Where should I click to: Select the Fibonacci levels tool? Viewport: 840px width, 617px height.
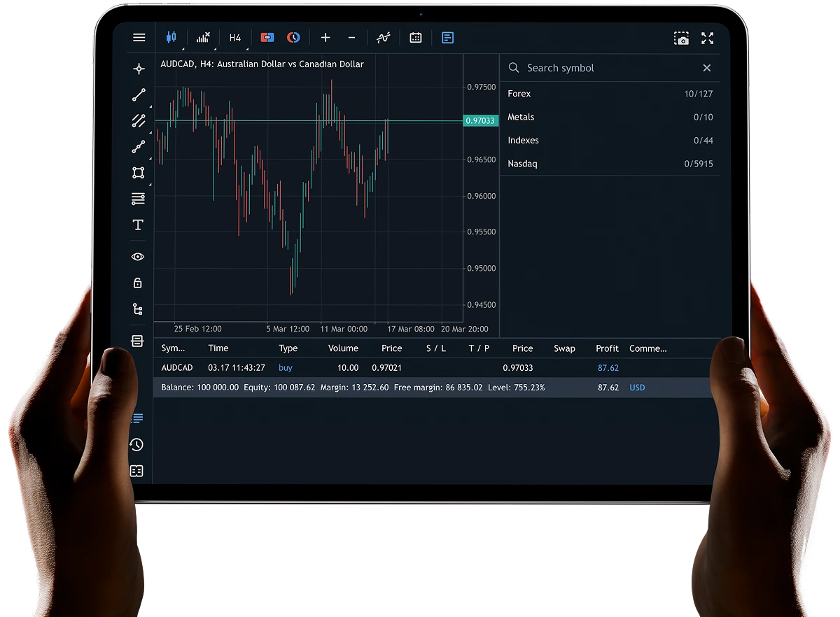[139, 199]
